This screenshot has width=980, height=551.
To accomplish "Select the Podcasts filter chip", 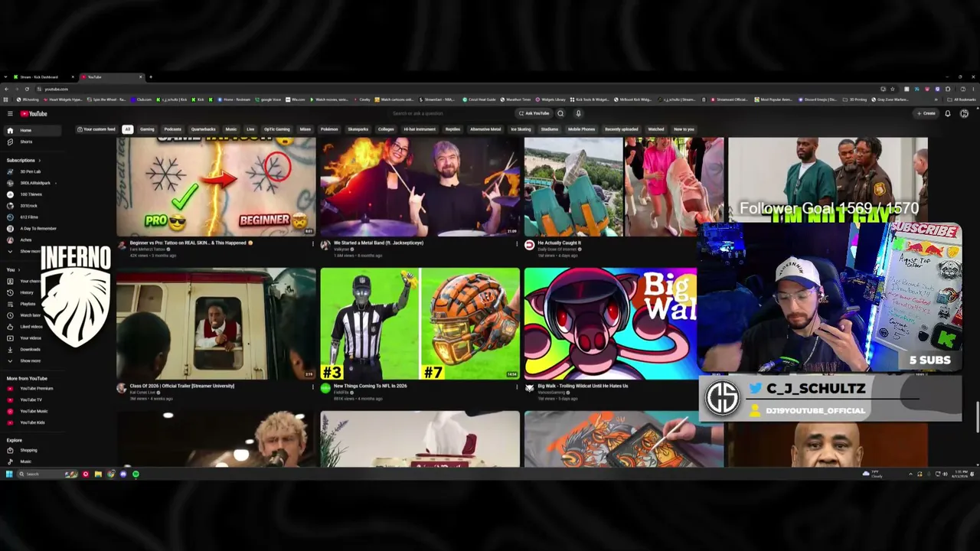I will (x=173, y=129).
